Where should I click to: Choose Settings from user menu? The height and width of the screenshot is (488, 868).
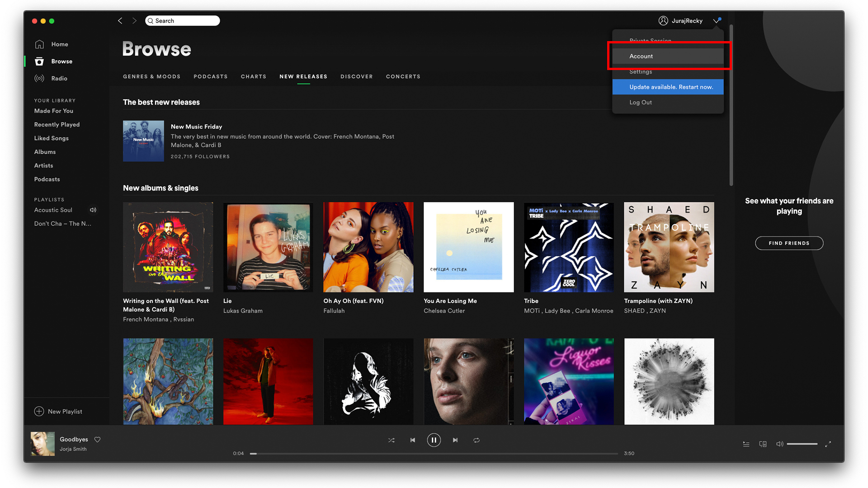point(668,72)
